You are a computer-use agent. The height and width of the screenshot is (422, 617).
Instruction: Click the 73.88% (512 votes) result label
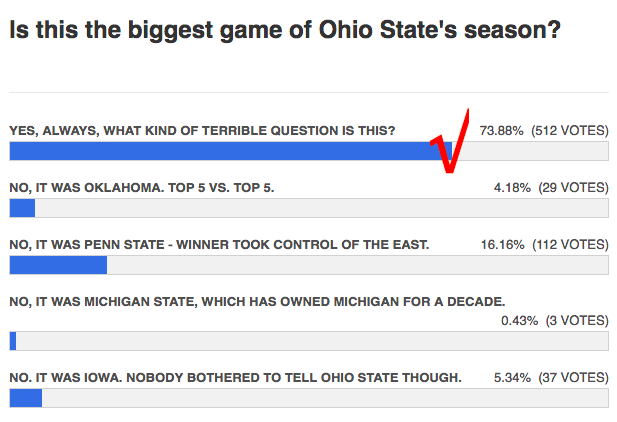544,131
